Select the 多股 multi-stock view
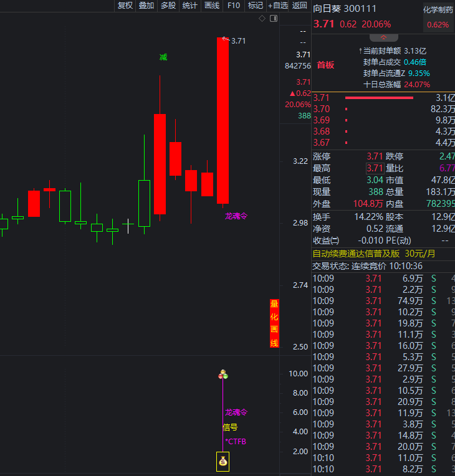 (x=168, y=6)
